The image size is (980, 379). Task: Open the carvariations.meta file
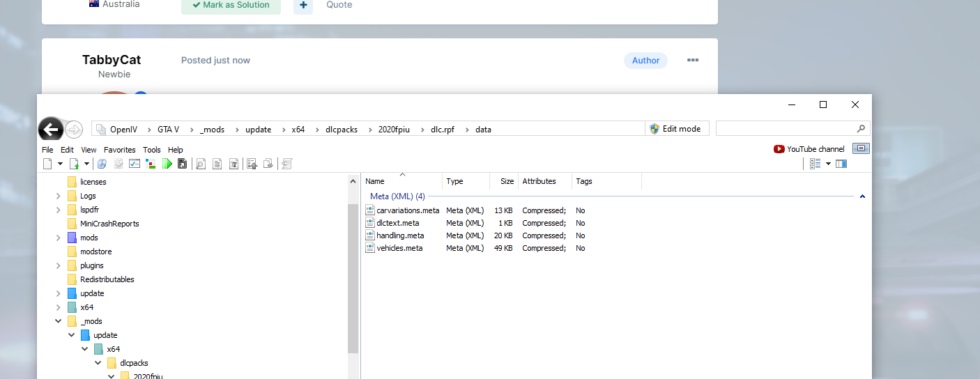pyautogui.click(x=407, y=210)
